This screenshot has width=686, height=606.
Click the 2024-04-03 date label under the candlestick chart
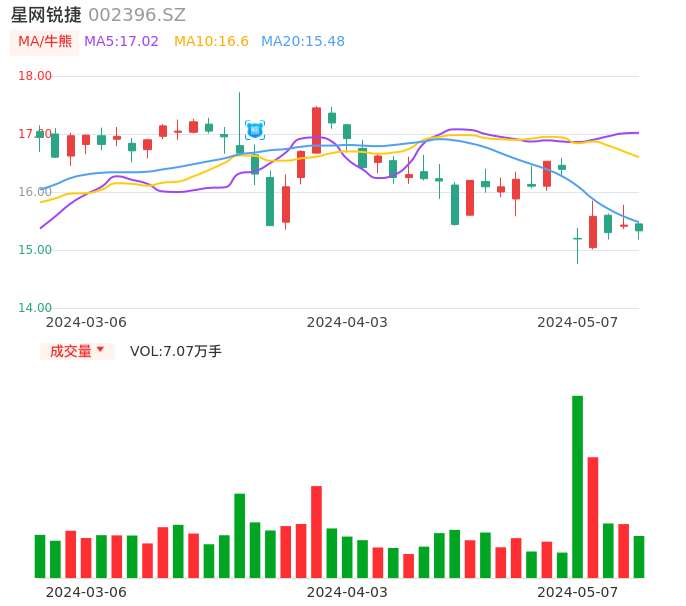pyautogui.click(x=347, y=322)
